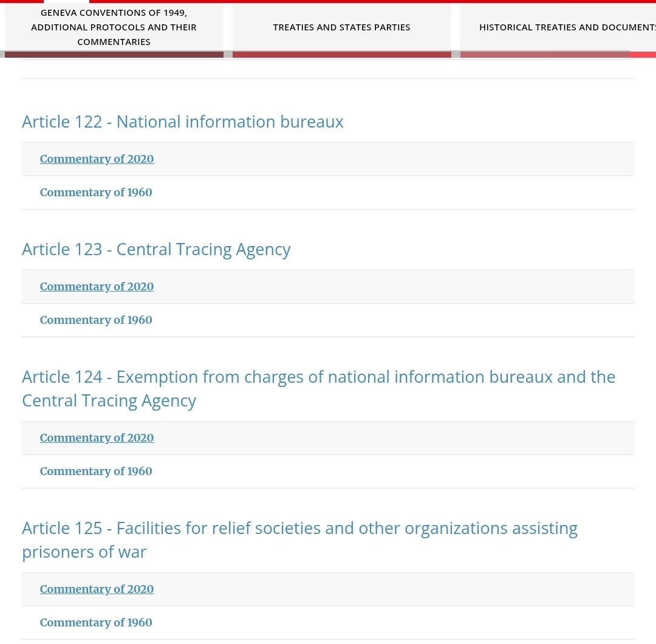Open Commentary of 1960 for Article 122

pyautogui.click(x=96, y=193)
